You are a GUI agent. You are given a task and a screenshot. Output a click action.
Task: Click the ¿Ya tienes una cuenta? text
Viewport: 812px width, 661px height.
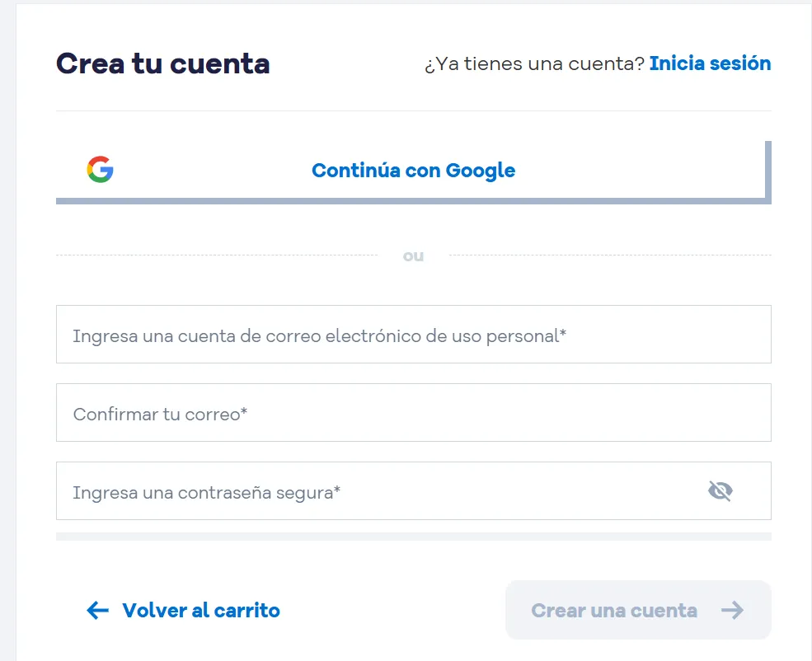tap(534, 64)
